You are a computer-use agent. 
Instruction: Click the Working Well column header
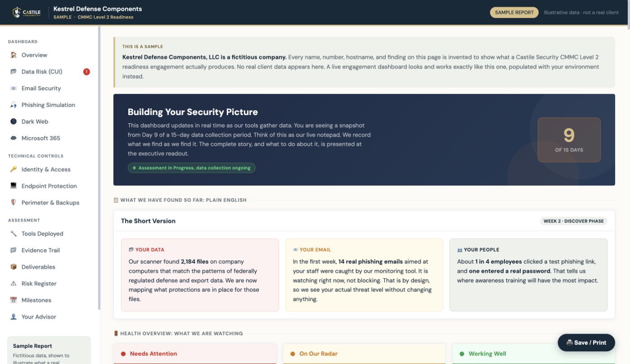point(533,354)
